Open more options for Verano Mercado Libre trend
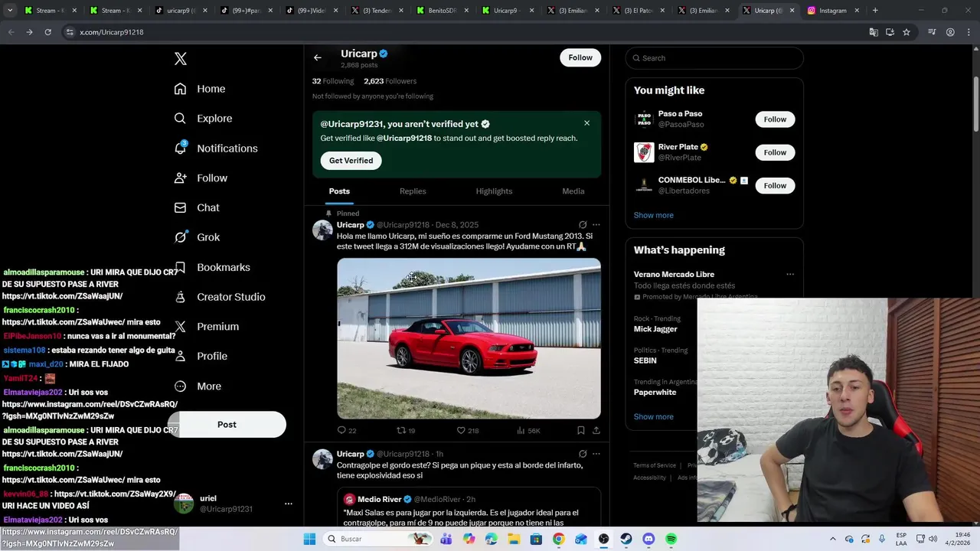This screenshot has height=551, width=980. [x=790, y=274]
